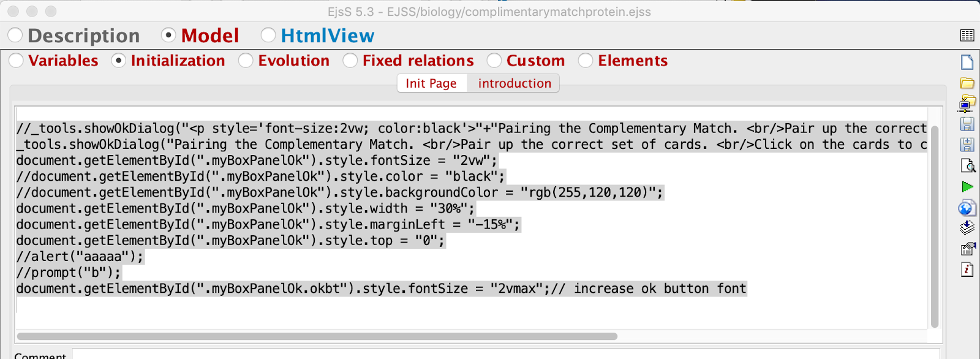The width and height of the screenshot is (980, 359).
Task: Click into the Comment input field
Action: tap(506, 355)
